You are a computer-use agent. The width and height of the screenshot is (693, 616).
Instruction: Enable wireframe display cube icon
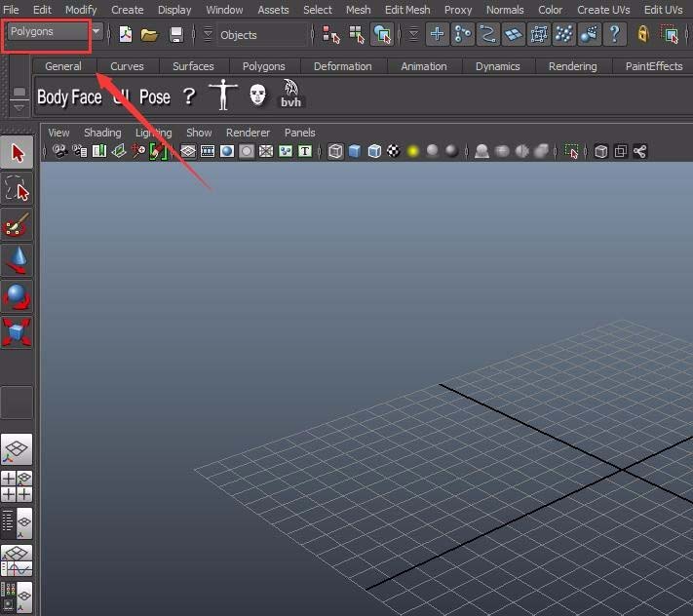[335, 151]
